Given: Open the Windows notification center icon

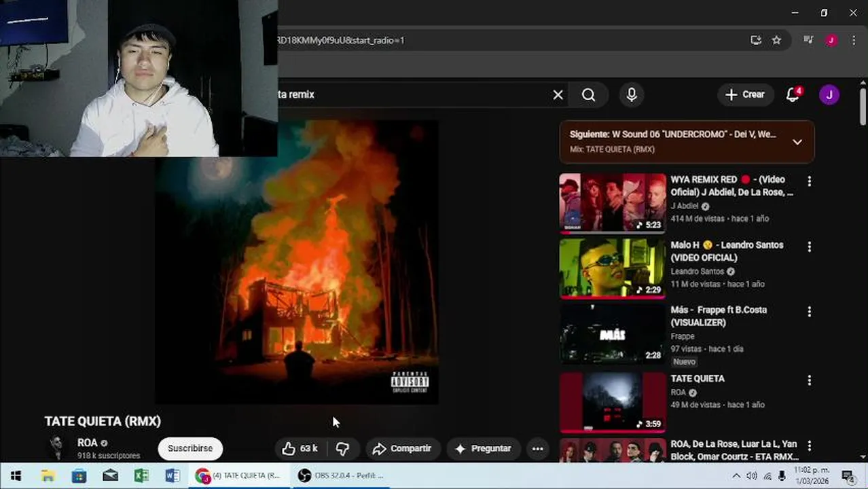Looking at the screenshot, I should pyautogui.click(x=848, y=475).
